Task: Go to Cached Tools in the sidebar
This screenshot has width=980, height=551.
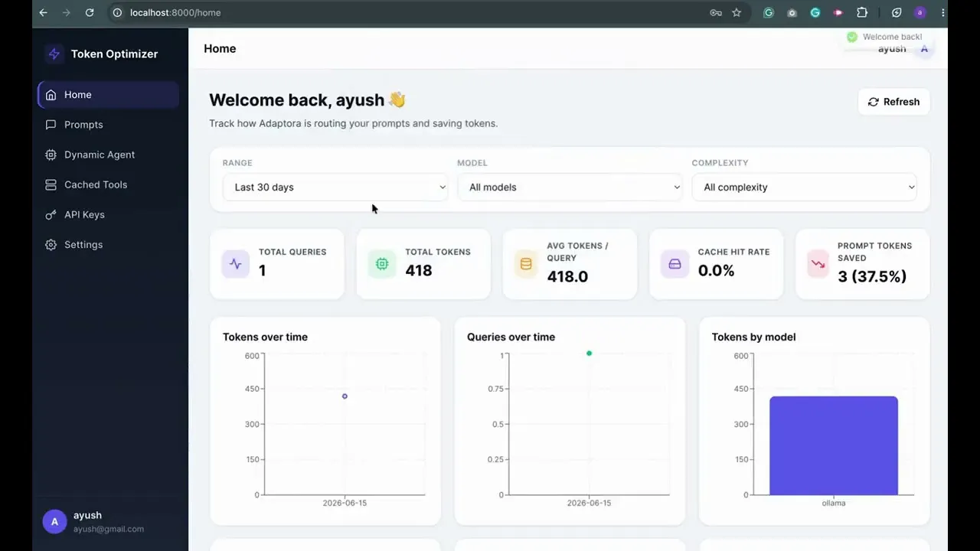Action: pyautogui.click(x=108, y=184)
